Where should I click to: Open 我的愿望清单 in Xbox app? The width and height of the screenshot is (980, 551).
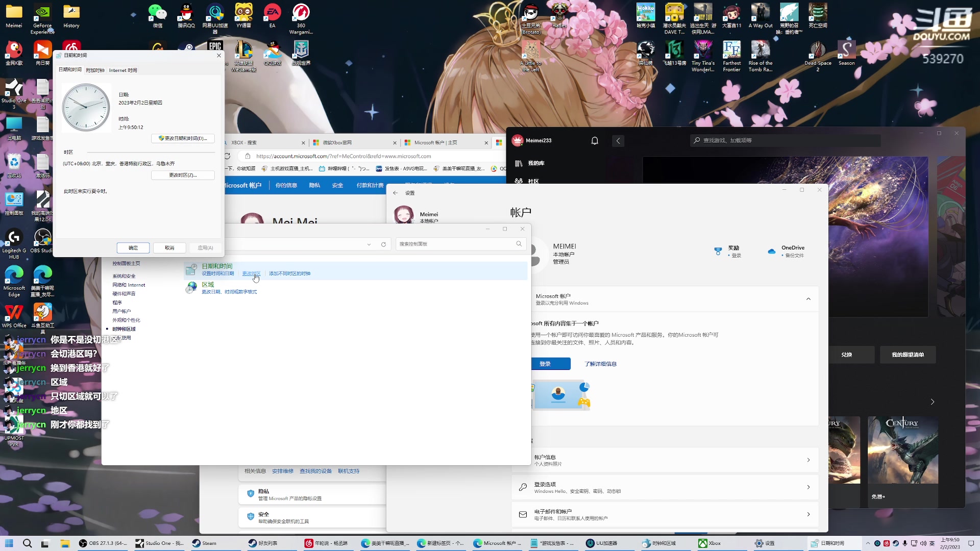[x=908, y=355]
